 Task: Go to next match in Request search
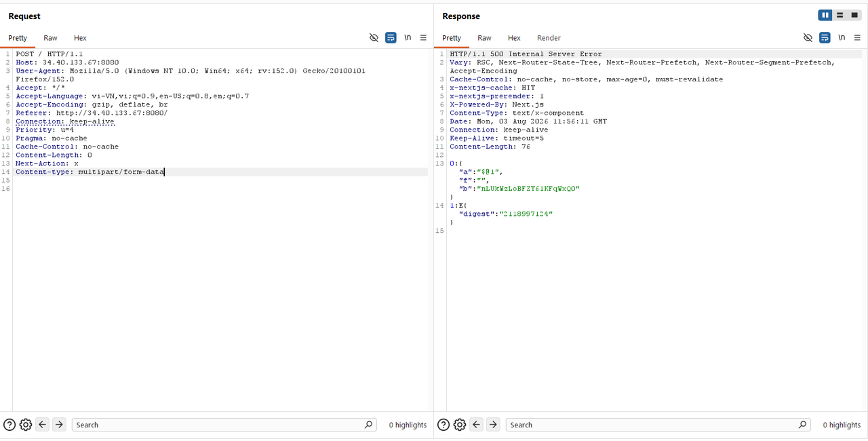(59, 425)
